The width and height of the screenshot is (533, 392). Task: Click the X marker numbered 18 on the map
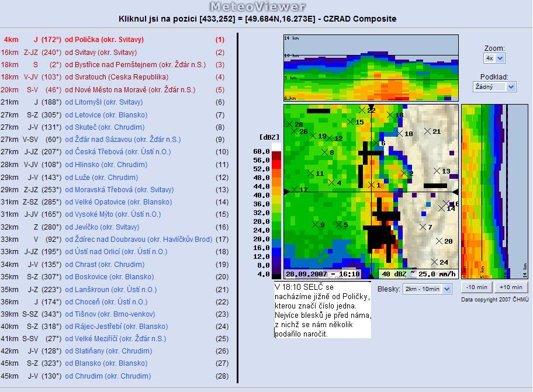390,115
